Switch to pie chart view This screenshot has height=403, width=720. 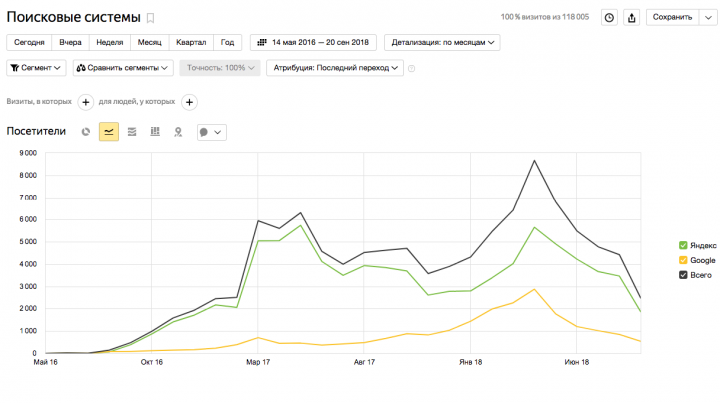pyautogui.click(x=86, y=132)
